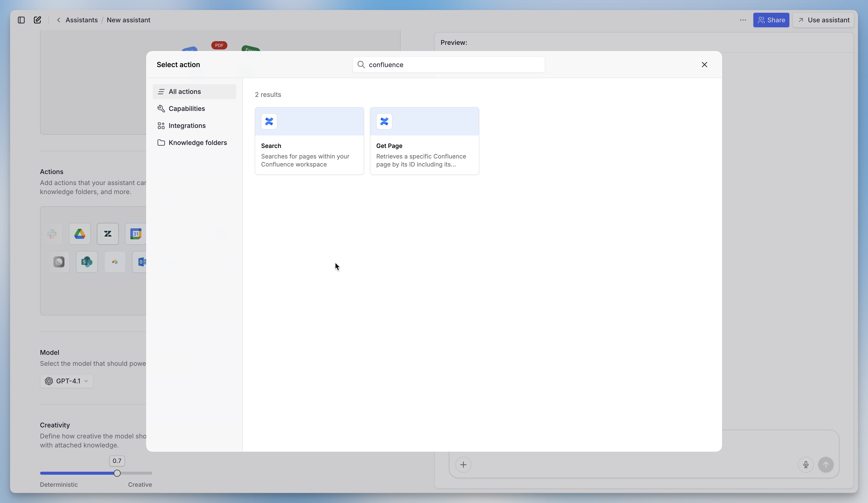Click the New assistant breadcrumb
868x503 pixels.
[128, 20]
